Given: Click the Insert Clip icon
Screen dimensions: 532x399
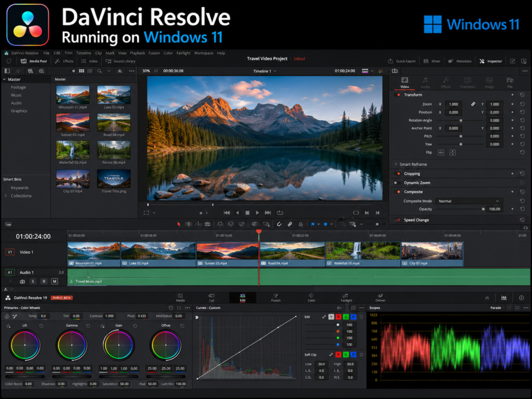Looking at the screenshot, I should pos(220,224).
